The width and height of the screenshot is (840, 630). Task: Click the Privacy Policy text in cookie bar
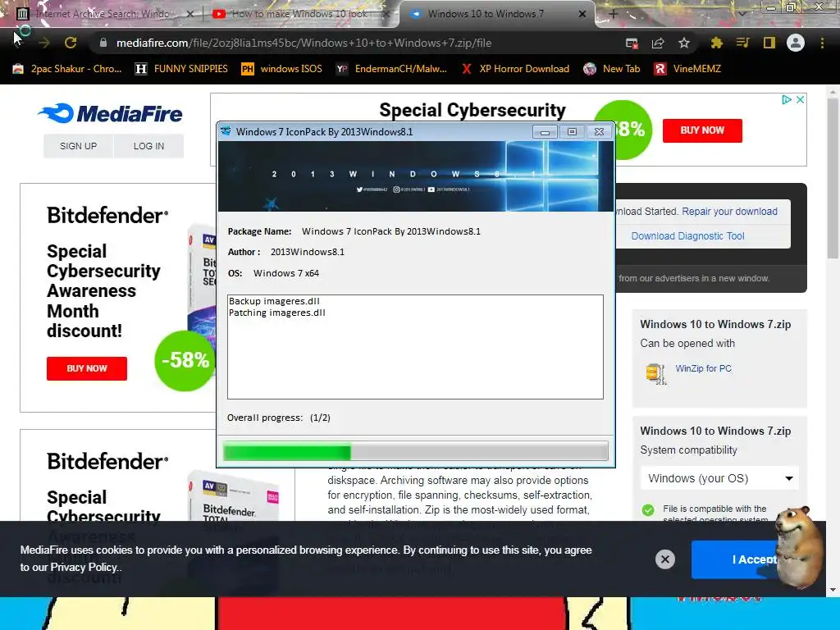[x=84, y=567]
